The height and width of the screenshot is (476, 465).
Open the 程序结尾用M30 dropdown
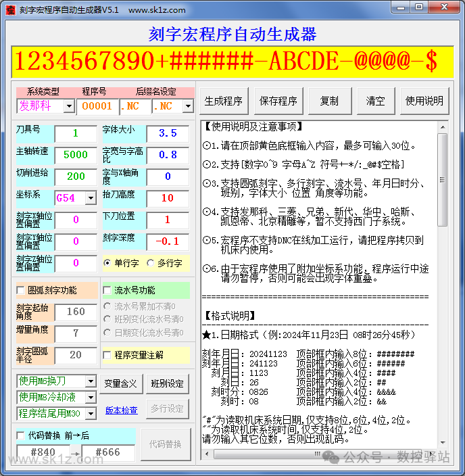pos(91,414)
